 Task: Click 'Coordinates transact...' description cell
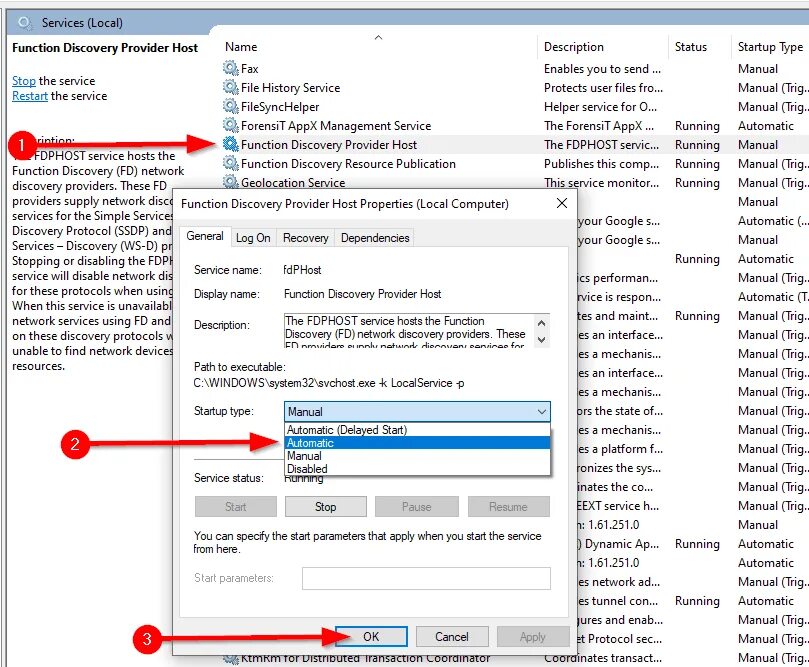603,658
